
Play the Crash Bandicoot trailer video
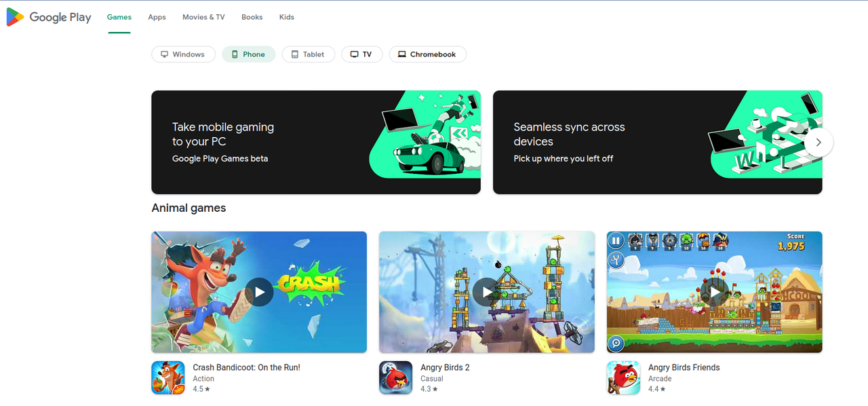(259, 292)
